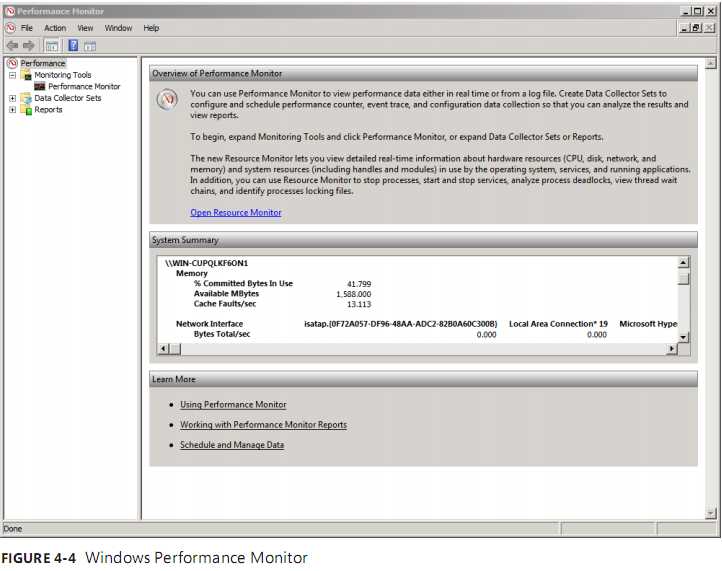Click the System Summary section header

point(423,240)
